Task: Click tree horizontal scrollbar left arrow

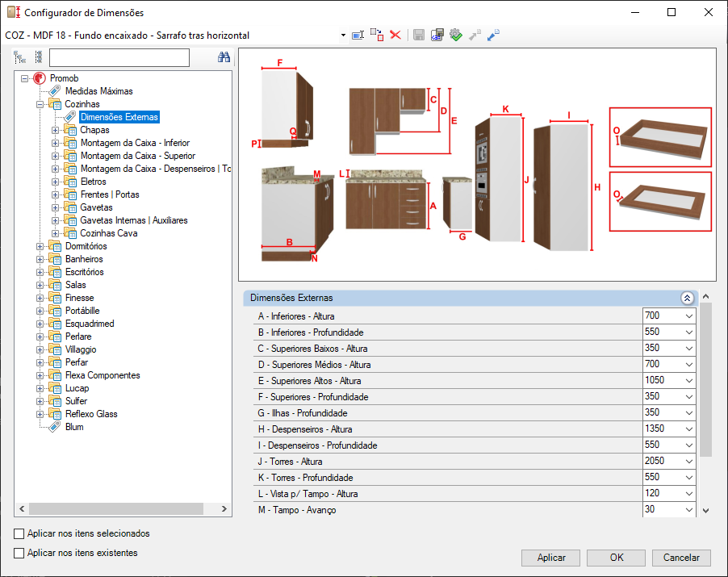Action: point(22,508)
